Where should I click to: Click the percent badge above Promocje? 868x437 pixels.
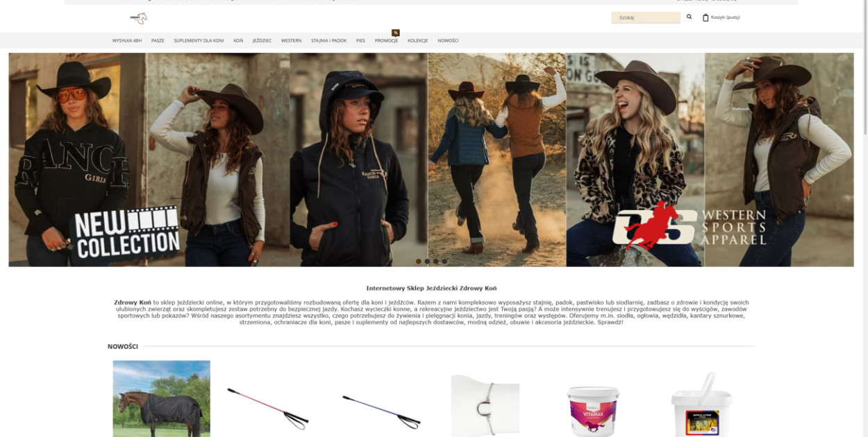tap(395, 33)
